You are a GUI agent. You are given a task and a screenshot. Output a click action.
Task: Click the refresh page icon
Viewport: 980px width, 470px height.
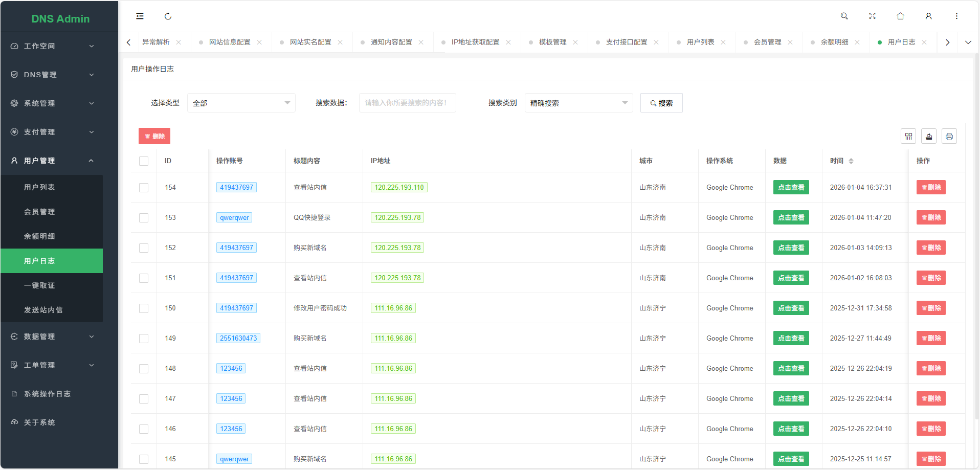pos(168,16)
